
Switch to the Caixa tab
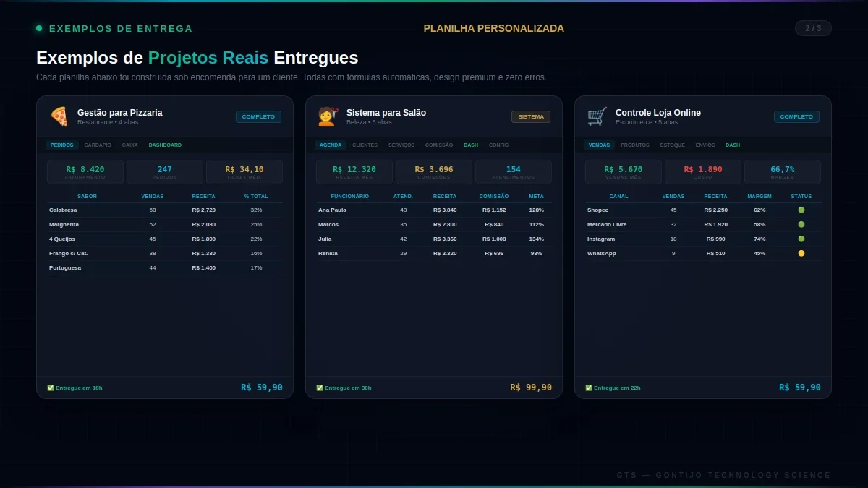tap(130, 145)
